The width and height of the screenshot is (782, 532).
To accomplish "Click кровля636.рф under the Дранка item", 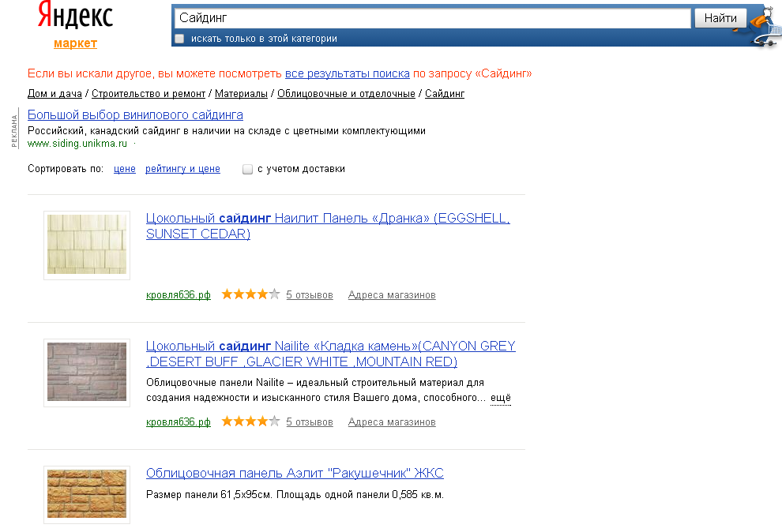I will [x=178, y=295].
